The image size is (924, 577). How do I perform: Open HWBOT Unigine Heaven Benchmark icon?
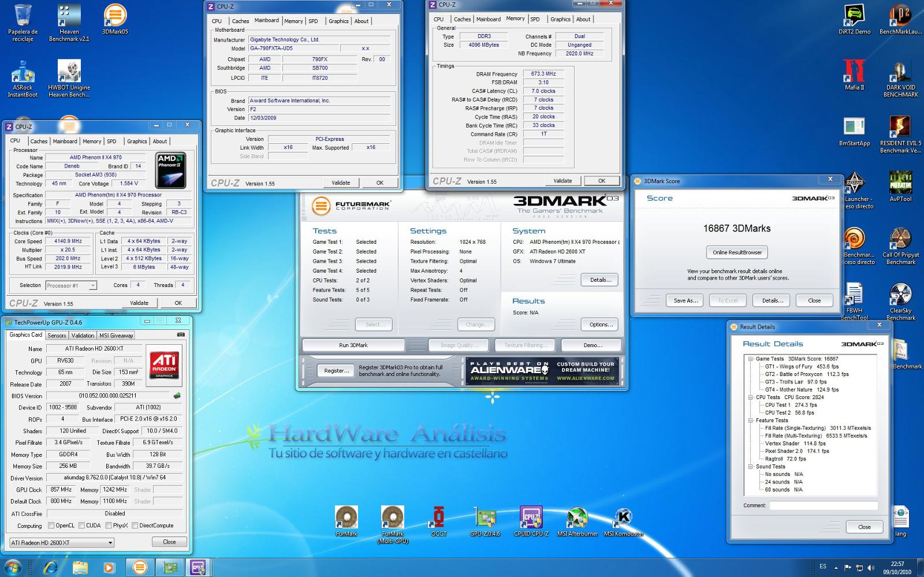pos(69,79)
